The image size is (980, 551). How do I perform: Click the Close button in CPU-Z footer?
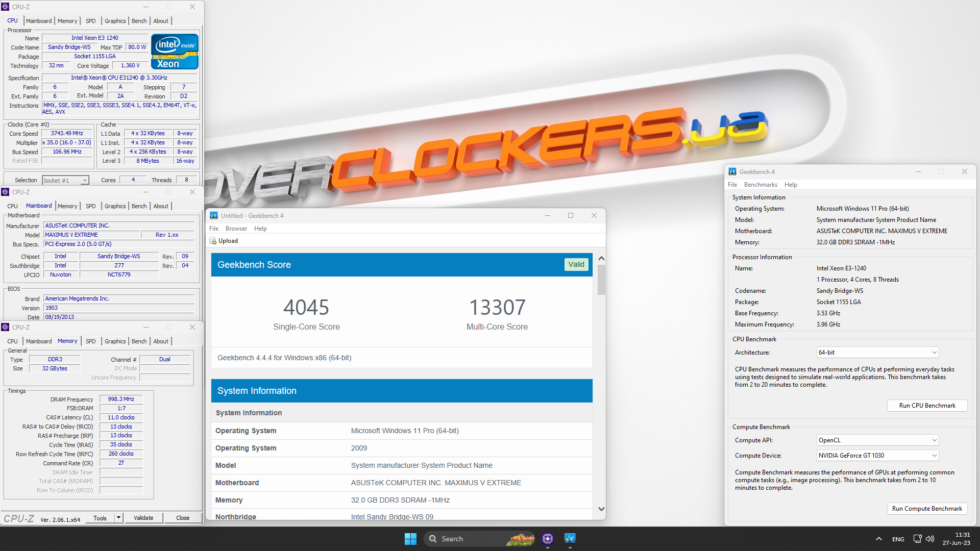[183, 518]
